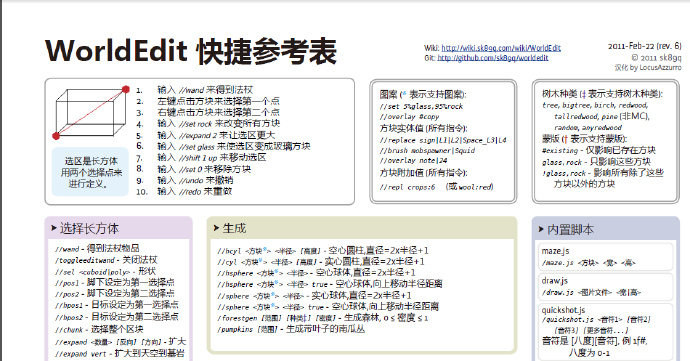Select the date text "2011-Feb-22 (rev. 6)"
The width and height of the screenshot is (690, 361).
point(645,46)
